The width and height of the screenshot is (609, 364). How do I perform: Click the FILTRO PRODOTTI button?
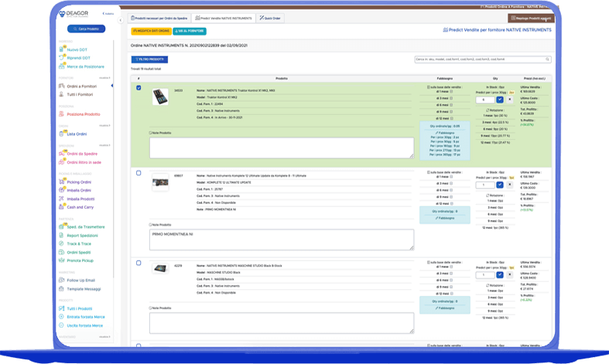click(149, 60)
